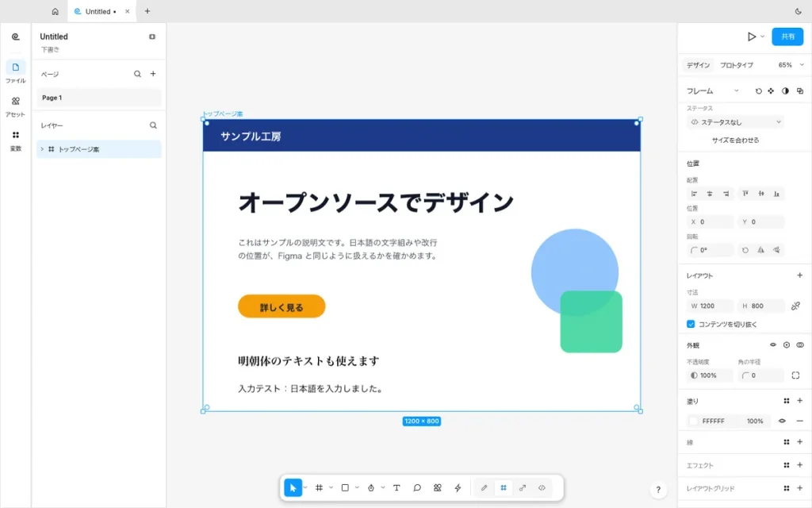Click the W 1200 width field

(710, 306)
